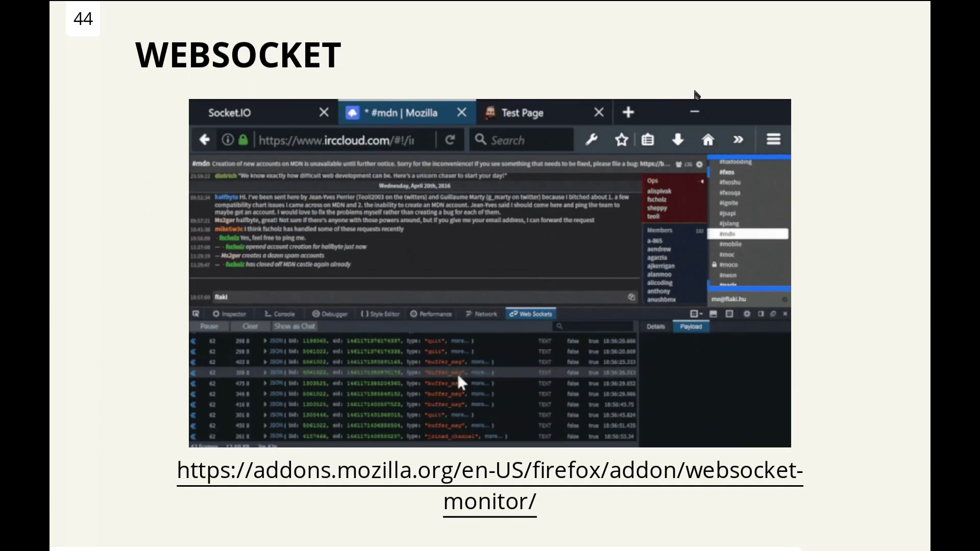Click the me@flaki.hu account label
Viewport: 980px width, 551px height.
tap(729, 299)
